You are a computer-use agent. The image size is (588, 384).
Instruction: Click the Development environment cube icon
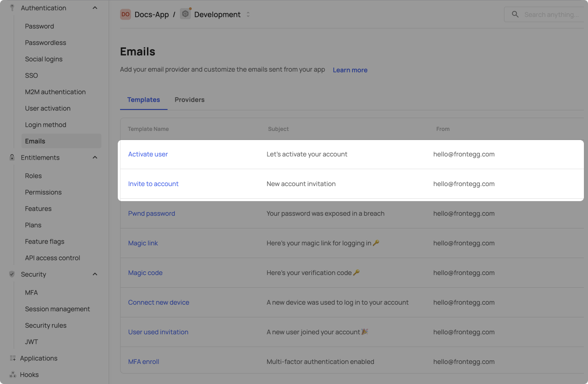pyautogui.click(x=185, y=14)
